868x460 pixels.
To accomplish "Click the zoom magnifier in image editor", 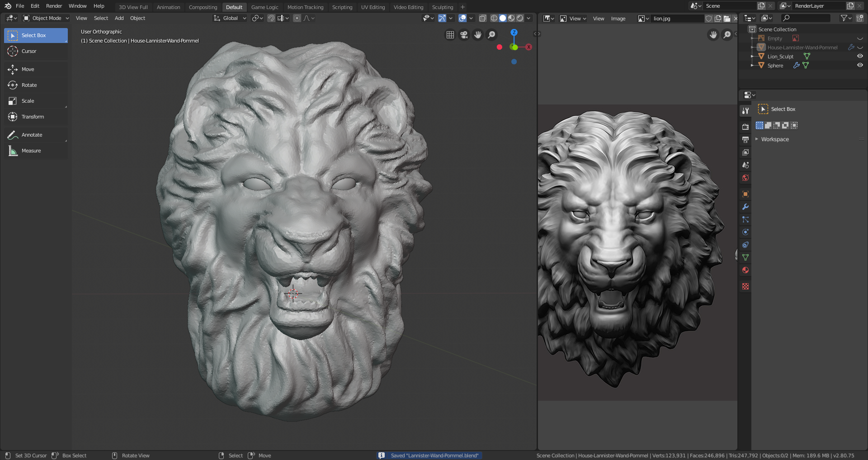I will (x=727, y=35).
